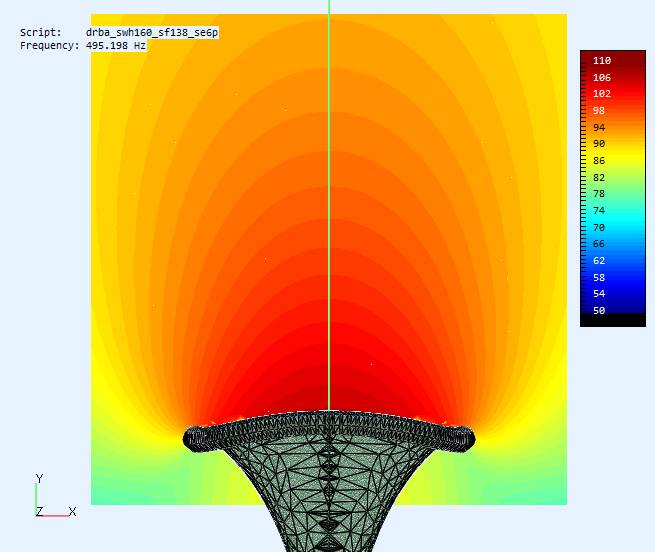Click the 86 value on color legend
This screenshot has height=552, width=655.
[599, 160]
